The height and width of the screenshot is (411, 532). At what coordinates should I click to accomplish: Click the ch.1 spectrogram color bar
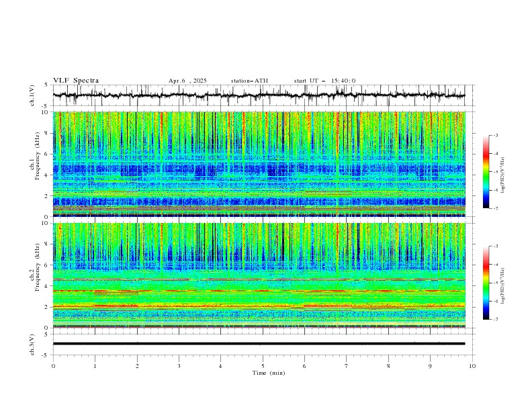[x=486, y=172]
